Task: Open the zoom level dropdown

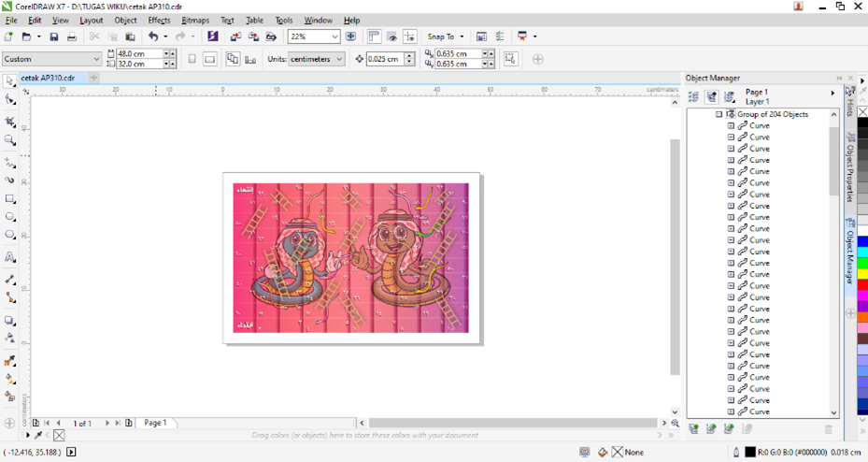Action: pos(334,36)
